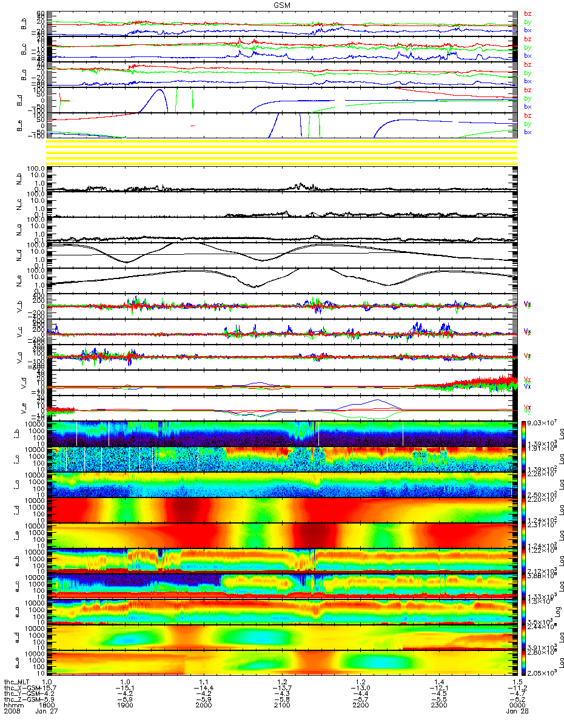Screen dimensions: 564x728
Task: Open the e_e electron spectrogram panel
Action: point(282,663)
